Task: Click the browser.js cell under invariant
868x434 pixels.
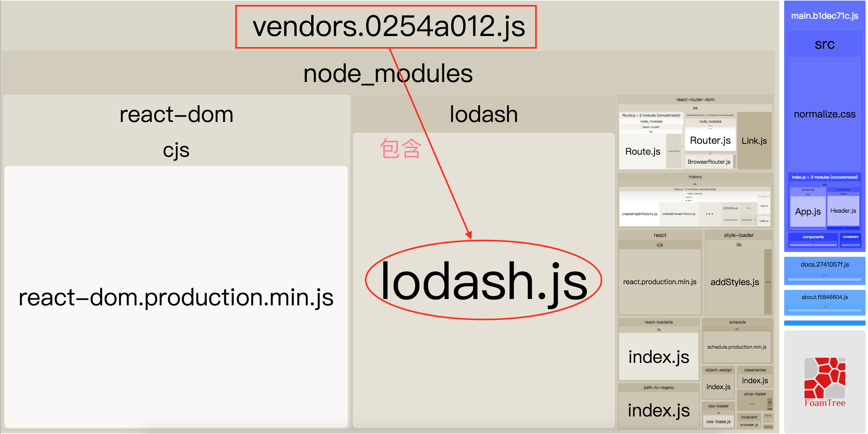Action: [x=749, y=425]
